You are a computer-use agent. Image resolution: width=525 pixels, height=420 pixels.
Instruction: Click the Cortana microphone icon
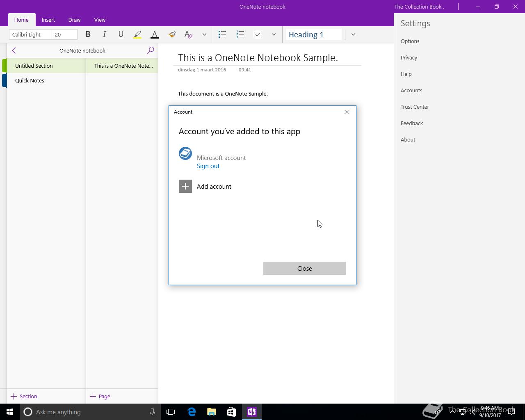pos(152,412)
